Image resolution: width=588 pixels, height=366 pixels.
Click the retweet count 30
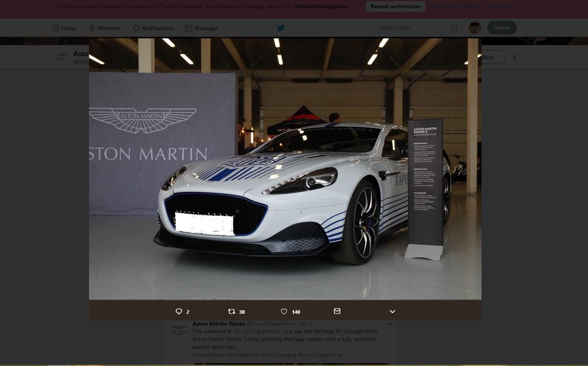[242, 312]
